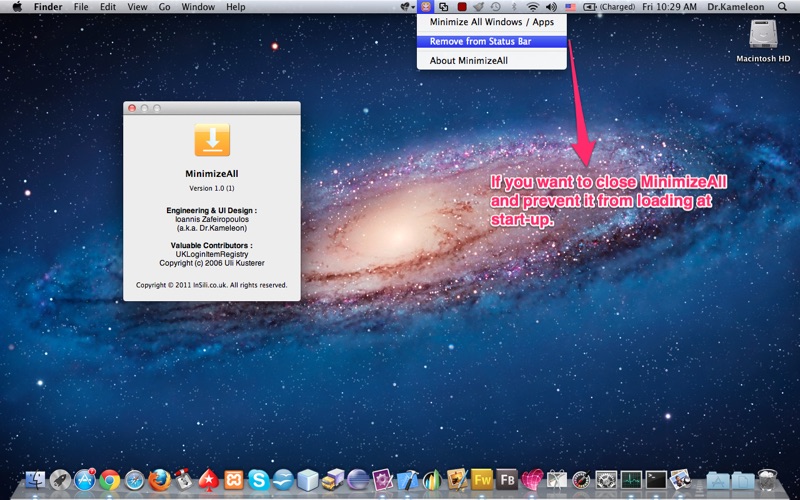Click the Fri 10:29 AM clock
This screenshot has width=800, height=500.
click(669, 7)
